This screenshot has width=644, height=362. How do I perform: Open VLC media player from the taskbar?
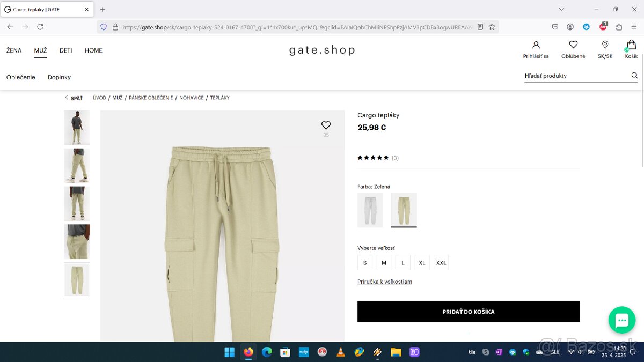click(340, 352)
